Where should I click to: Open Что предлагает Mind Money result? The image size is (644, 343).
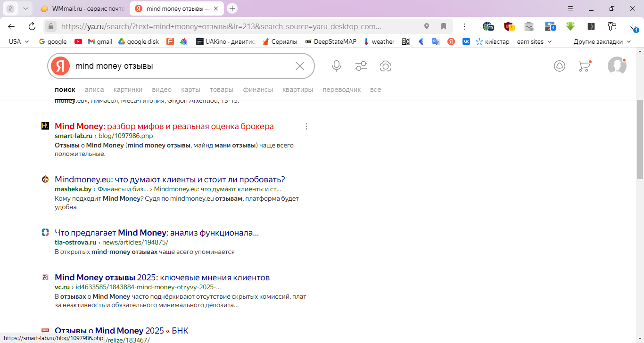pyautogui.click(x=157, y=233)
